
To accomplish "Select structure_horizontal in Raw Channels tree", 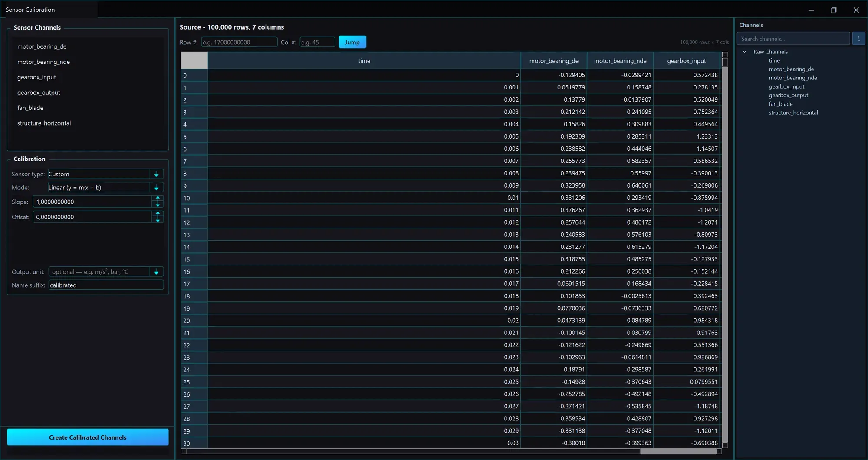I will pyautogui.click(x=793, y=113).
